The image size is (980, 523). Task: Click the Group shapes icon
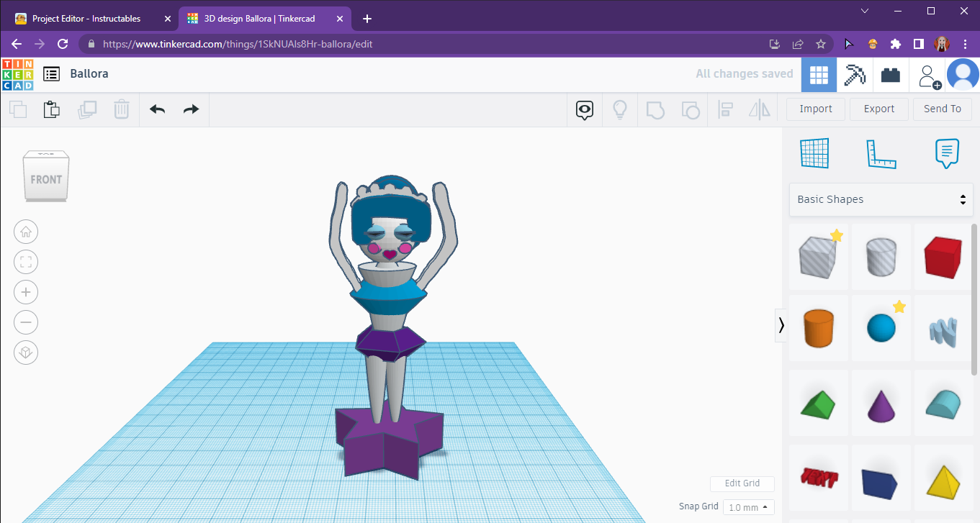click(x=655, y=109)
